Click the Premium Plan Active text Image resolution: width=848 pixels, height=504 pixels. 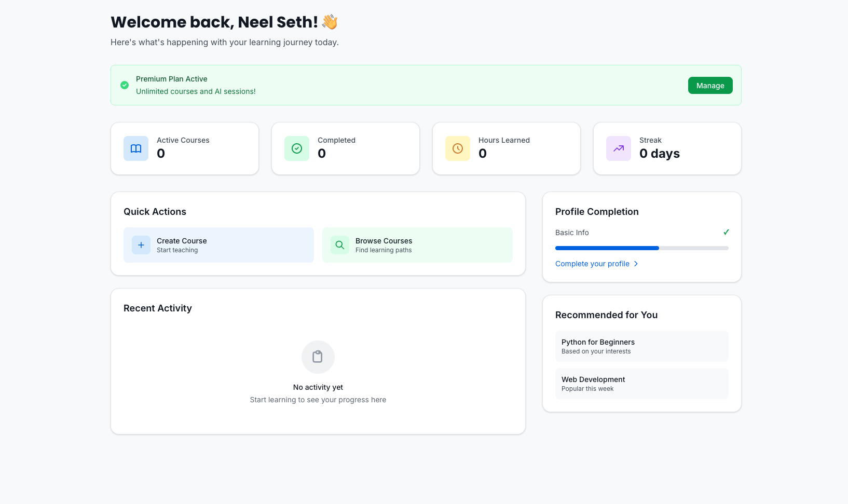click(172, 79)
